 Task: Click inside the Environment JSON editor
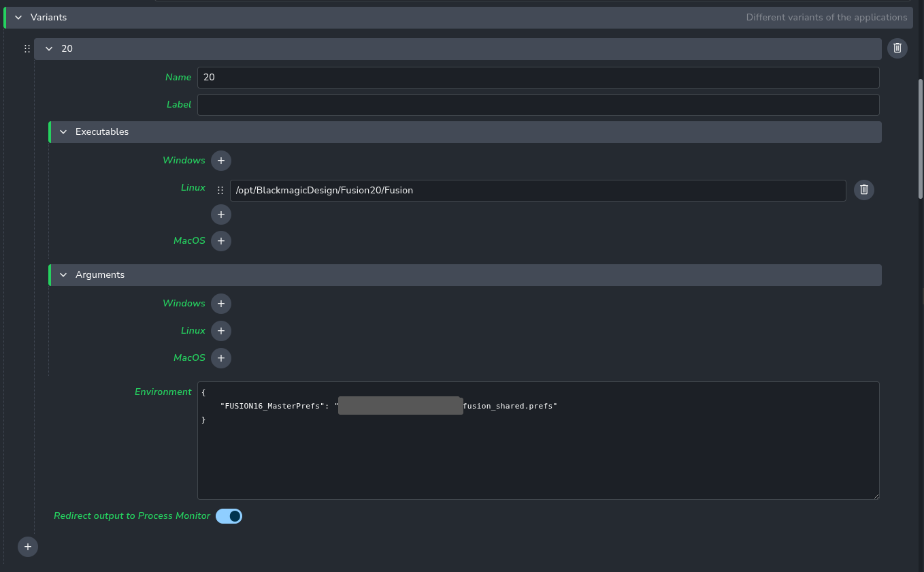[538, 456]
